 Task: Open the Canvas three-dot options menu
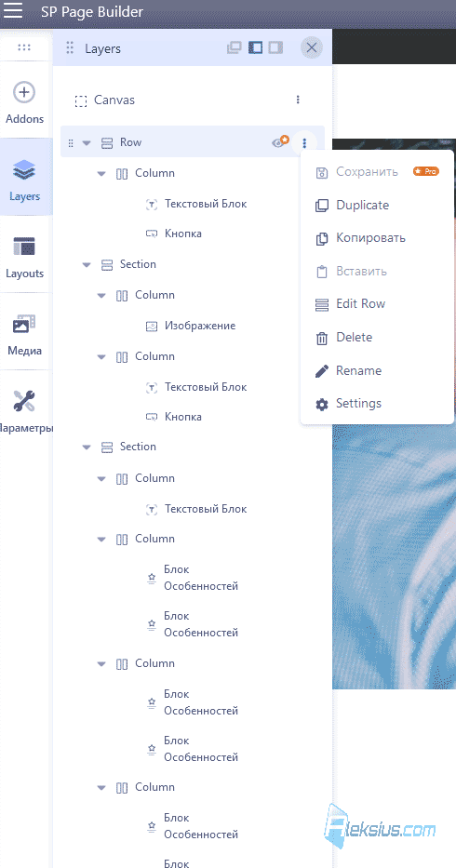(298, 100)
